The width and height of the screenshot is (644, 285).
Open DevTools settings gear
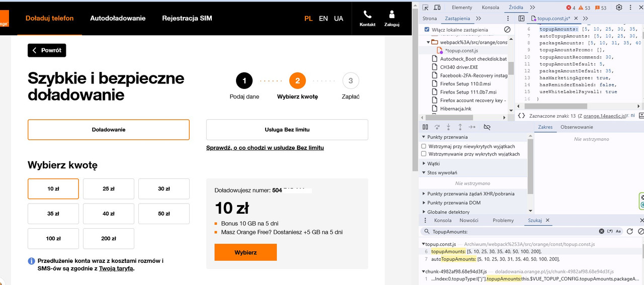pyautogui.click(x=619, y=8)
